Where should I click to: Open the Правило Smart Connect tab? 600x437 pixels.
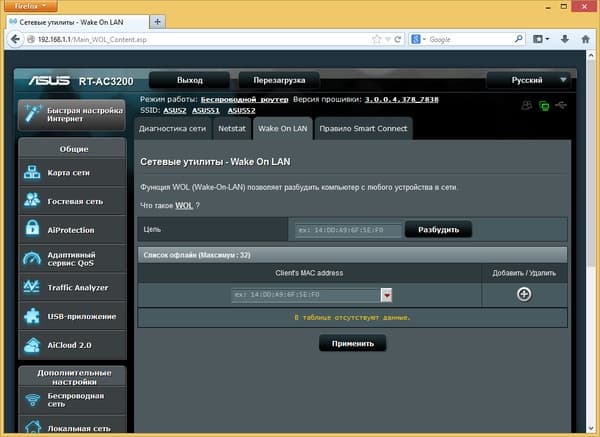(363, 129)
